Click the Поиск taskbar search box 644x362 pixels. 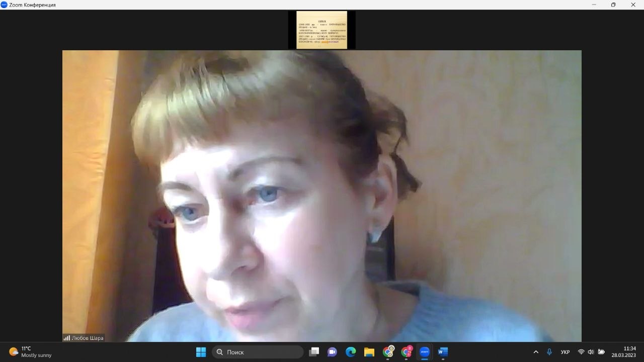coord(258,352)
